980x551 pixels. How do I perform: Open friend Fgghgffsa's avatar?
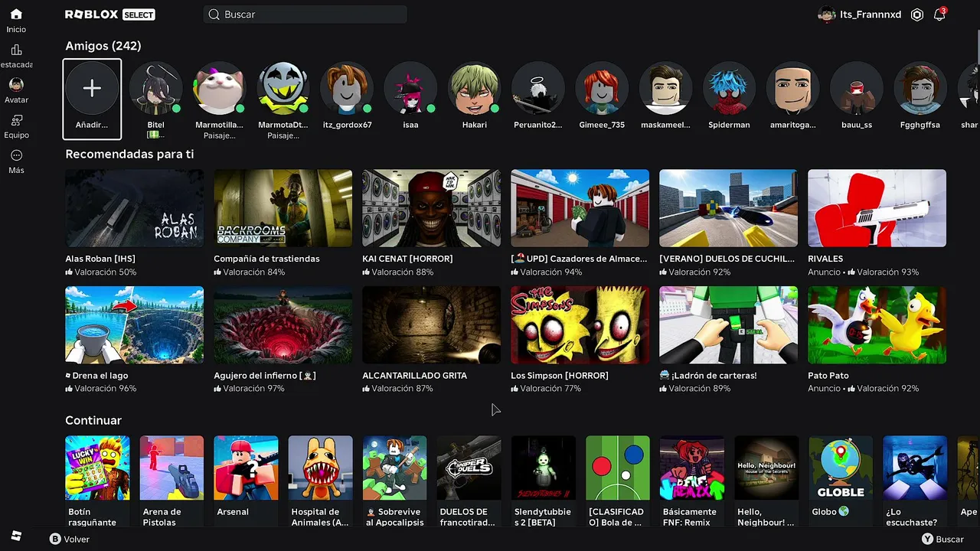pos(920,89)
